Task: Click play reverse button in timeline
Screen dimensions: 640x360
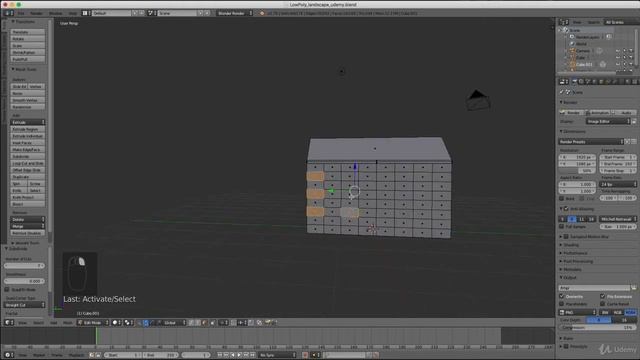Action: 233,355
